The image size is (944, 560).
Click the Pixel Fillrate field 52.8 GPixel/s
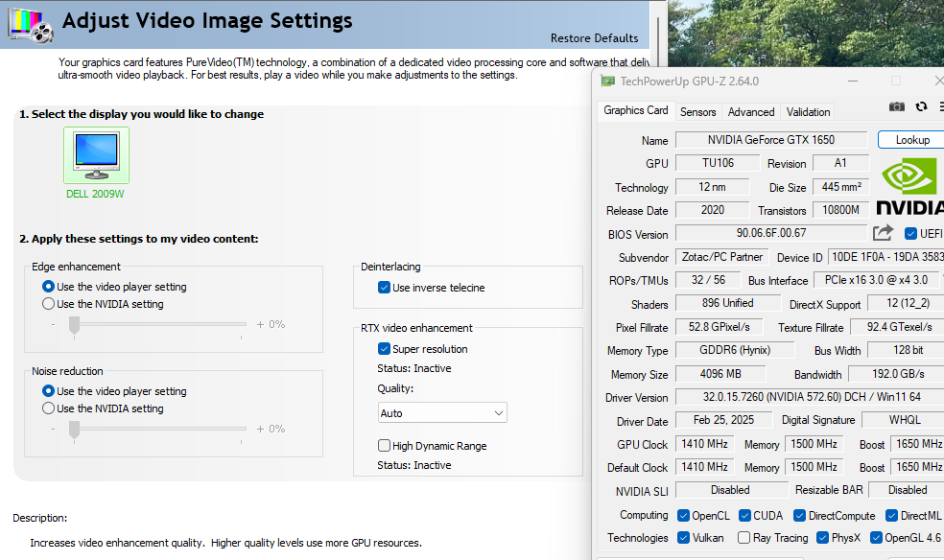pos(719,327)
